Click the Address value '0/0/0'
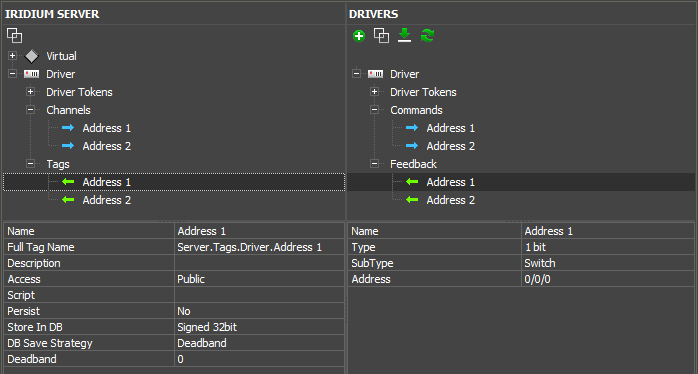Image resolution: width=698 pixels, height=374 pixels. (608, 279)
